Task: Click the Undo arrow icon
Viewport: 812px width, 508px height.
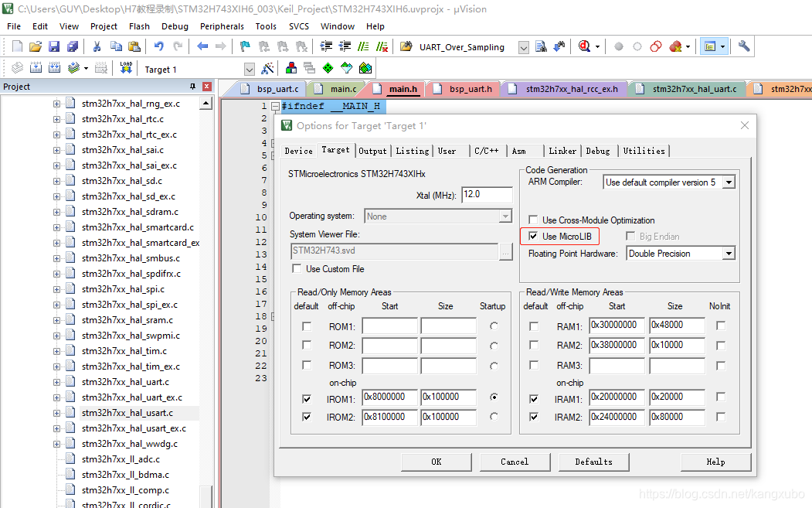Action: coord(158,46)
